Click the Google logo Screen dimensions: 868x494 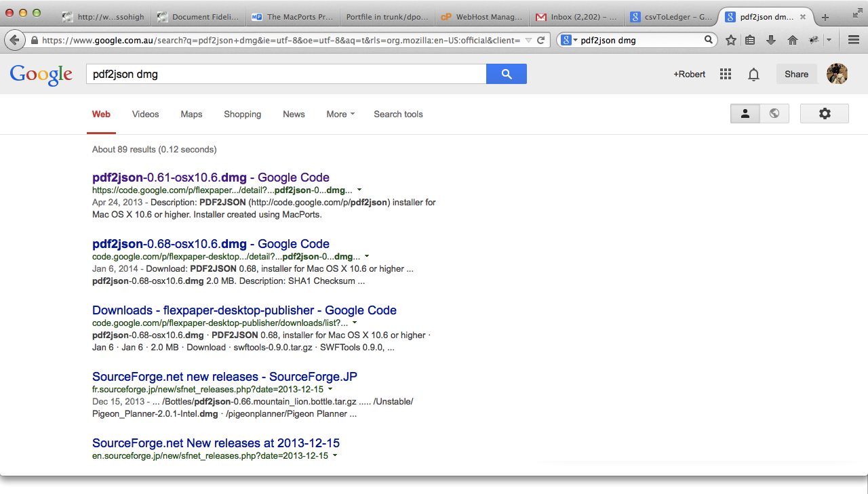click(41, 75)
